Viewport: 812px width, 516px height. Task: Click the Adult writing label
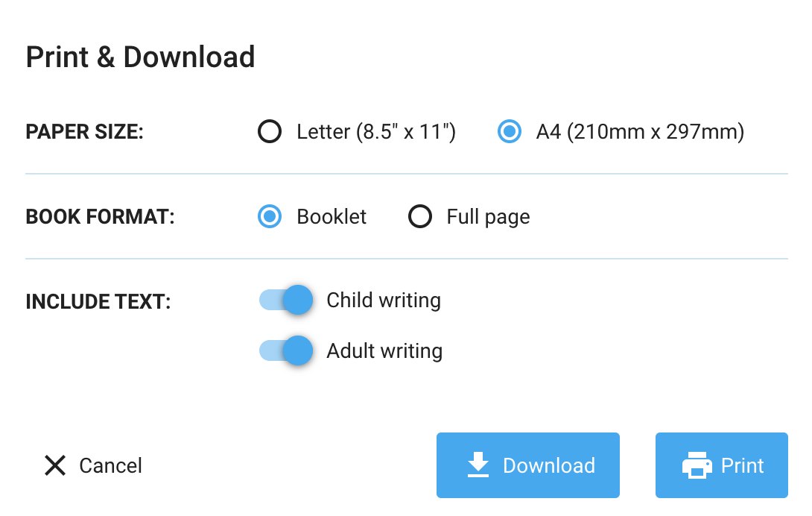(x=384, y=350)
